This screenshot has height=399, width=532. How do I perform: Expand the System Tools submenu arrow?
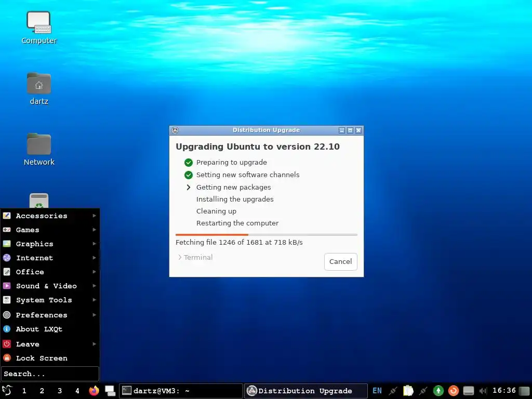[x=95, y=300]
